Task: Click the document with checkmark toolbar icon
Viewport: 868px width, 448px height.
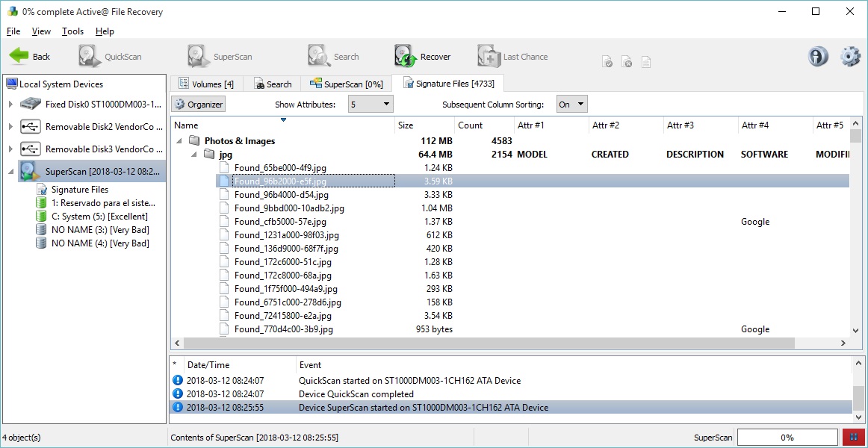Action: click(608, 61)
